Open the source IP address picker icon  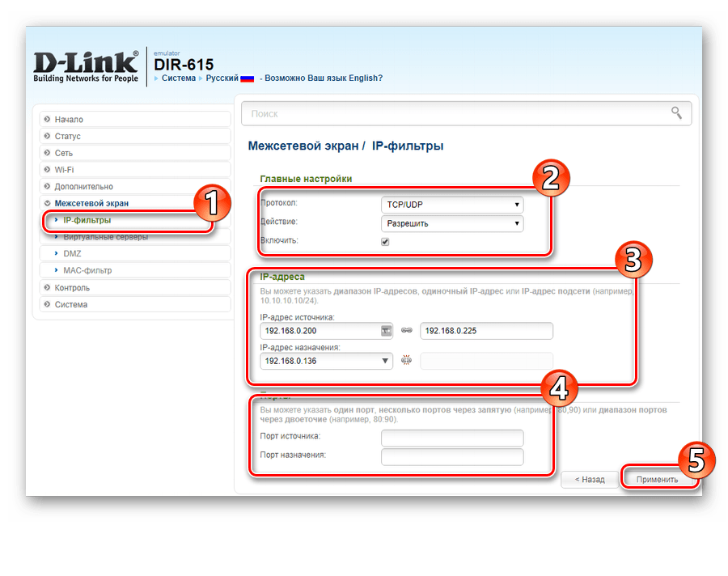[x=386, y=331]
